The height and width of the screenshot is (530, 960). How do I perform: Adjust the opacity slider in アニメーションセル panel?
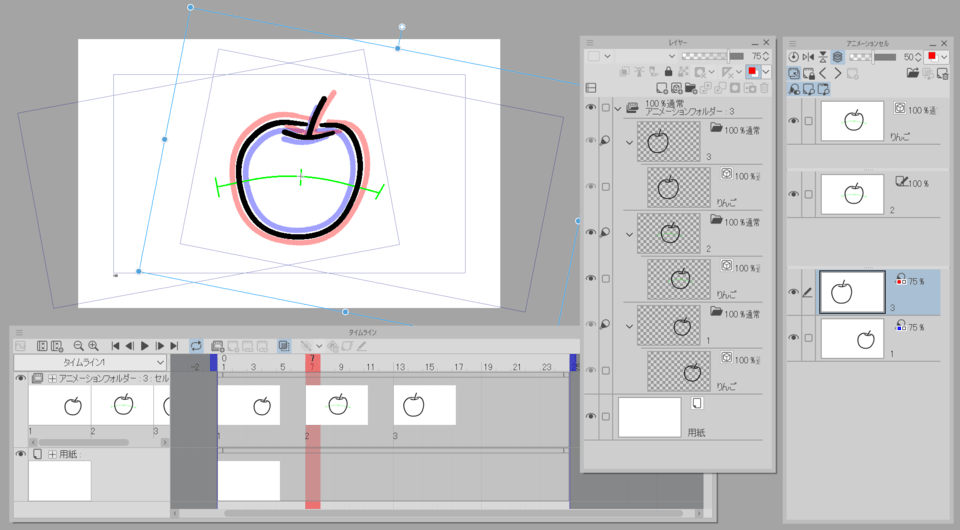tap(872, 57)
